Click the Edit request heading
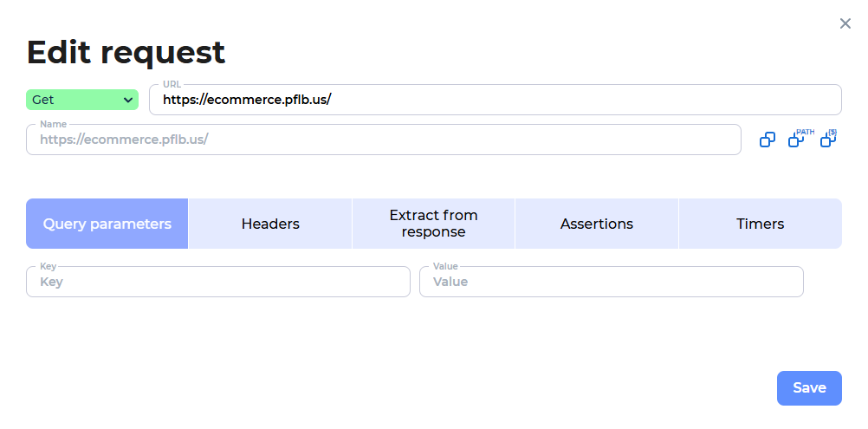 pos(126,53)
